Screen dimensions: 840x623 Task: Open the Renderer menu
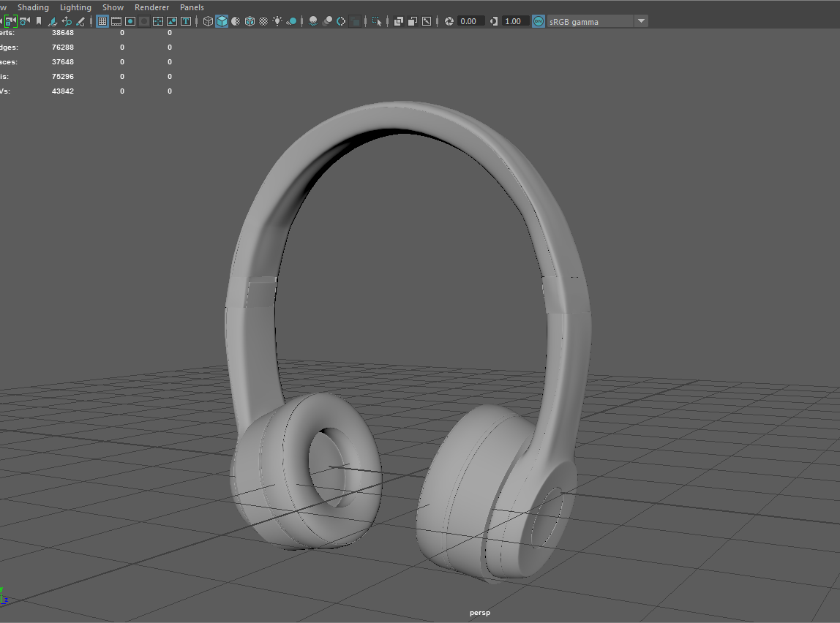pos(151,7)
